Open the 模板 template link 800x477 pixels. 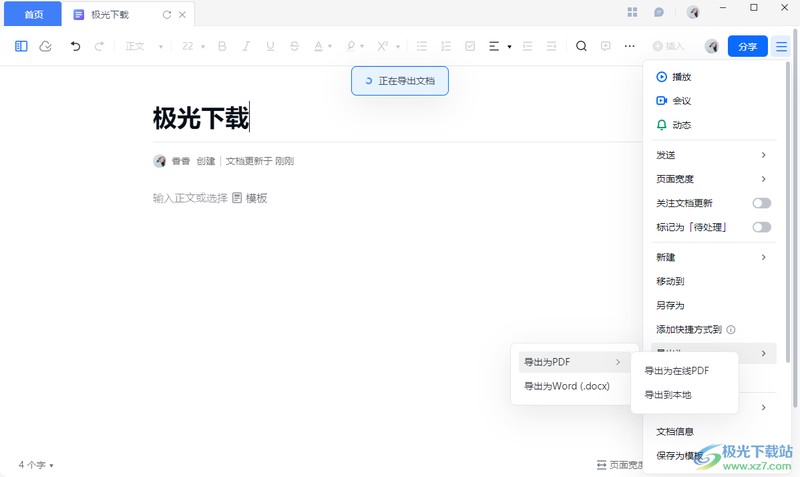tap(250, 198)
